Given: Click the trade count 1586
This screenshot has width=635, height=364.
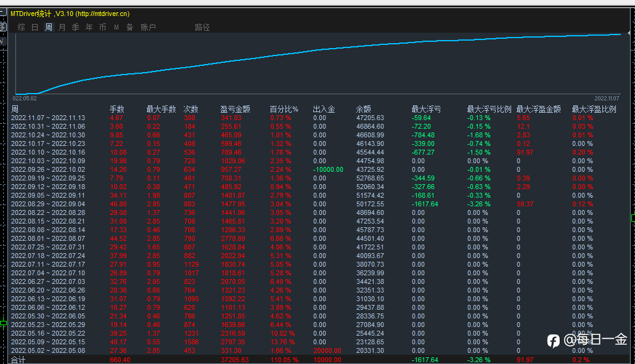Looking at the screenshot, I should [191, 342].
